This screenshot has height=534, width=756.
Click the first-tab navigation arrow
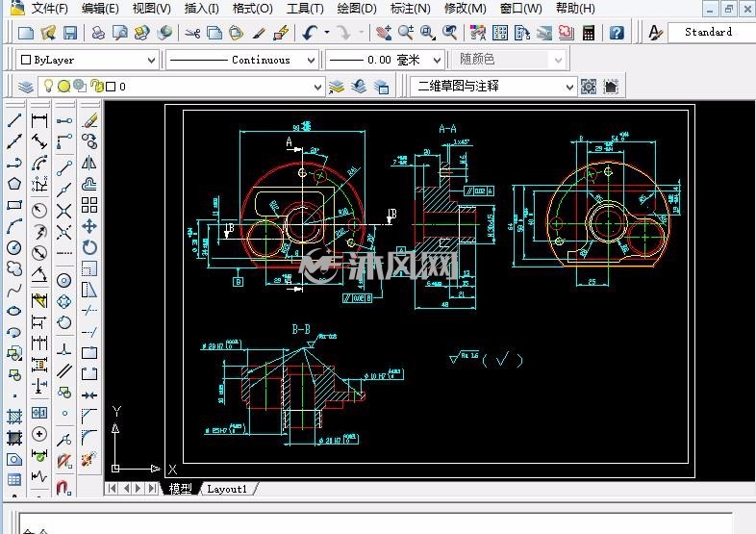pos(113,489)
